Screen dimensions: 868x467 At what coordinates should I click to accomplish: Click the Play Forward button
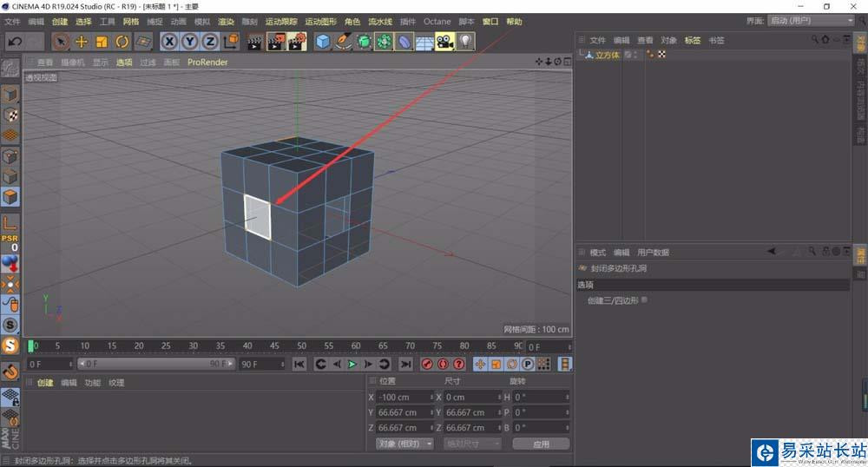coord(352,364)
